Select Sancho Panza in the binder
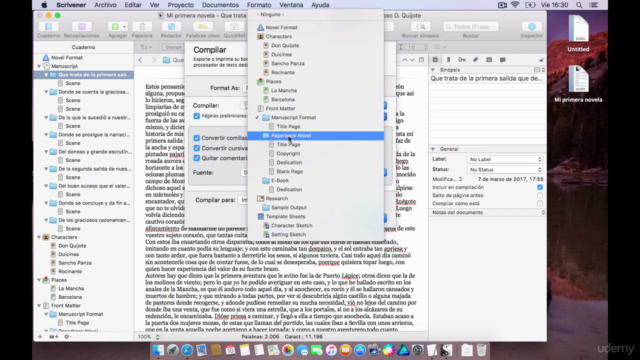This screenshot has width=640, height=360. click(x=75, y=263)
